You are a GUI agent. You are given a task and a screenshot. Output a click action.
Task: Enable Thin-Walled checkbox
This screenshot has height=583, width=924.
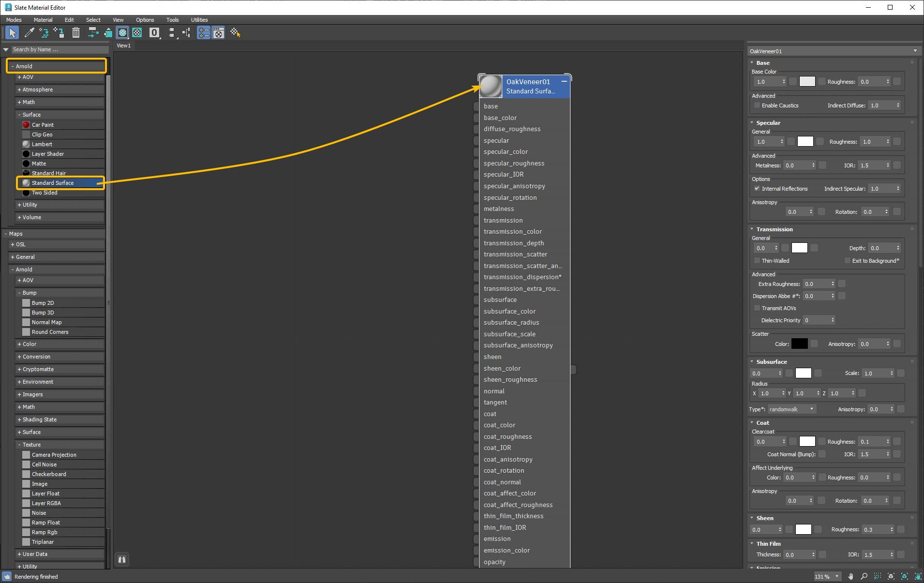tap(757, 261)
